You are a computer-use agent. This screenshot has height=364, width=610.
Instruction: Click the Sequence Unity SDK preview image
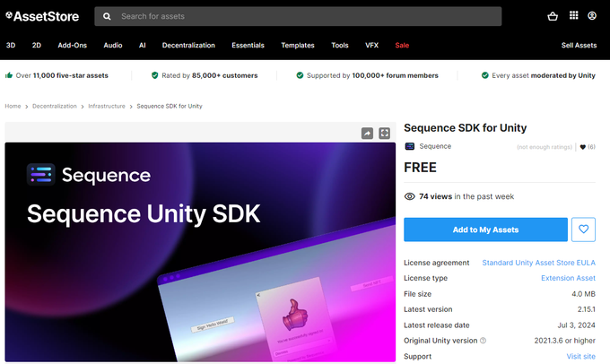tap(200, 252)
